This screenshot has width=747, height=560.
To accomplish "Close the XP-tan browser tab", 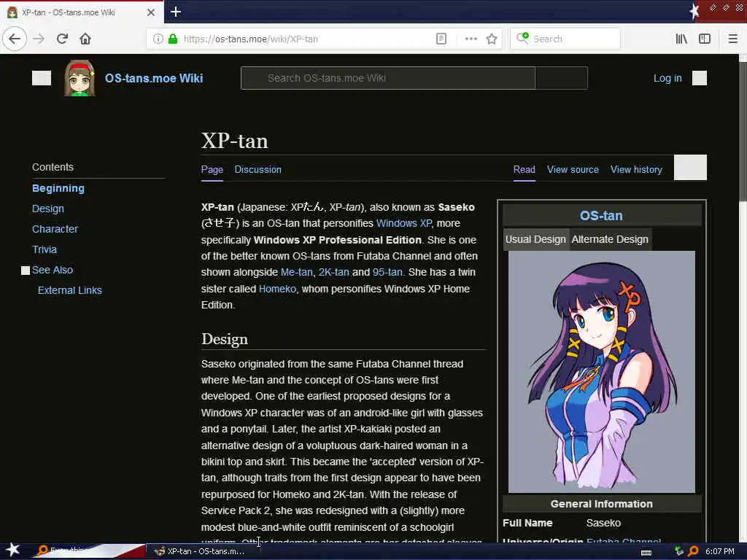I will pyautogui.click(x=151, y=12).
